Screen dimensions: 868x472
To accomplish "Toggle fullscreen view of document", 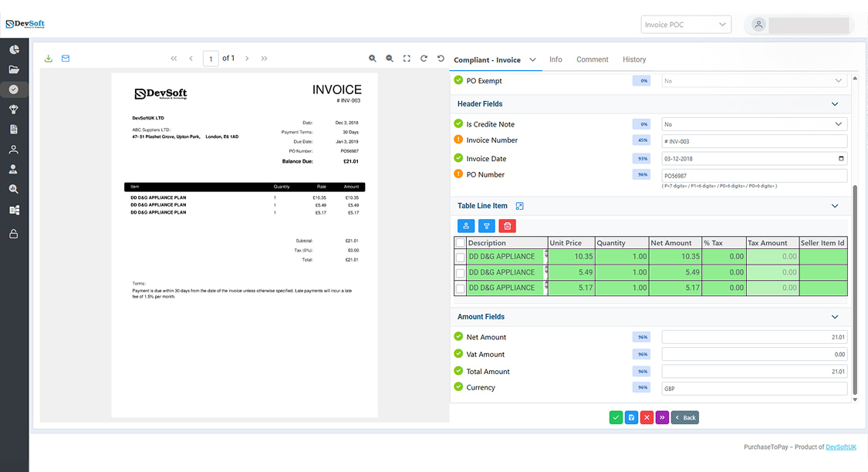I will [x=407, y=59].
